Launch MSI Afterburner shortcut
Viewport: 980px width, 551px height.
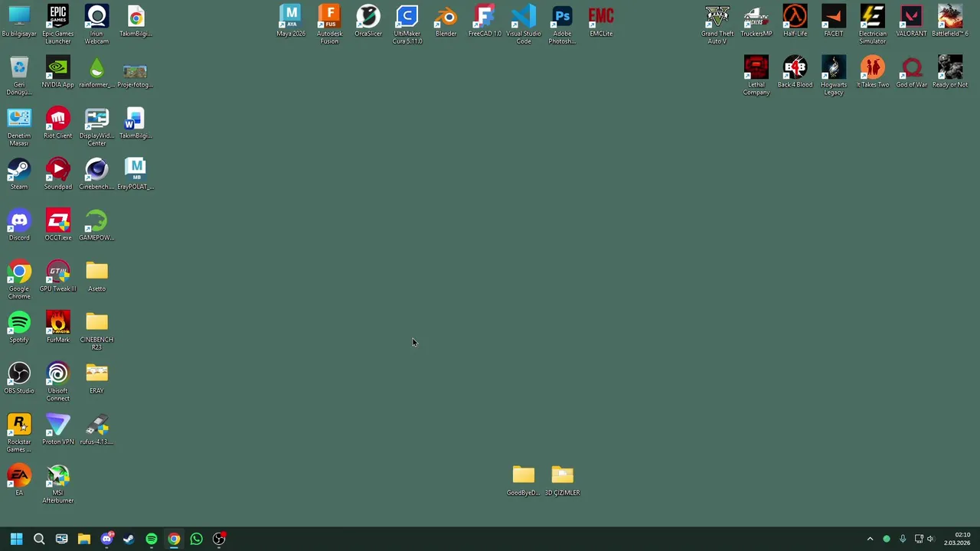point(57,483)
